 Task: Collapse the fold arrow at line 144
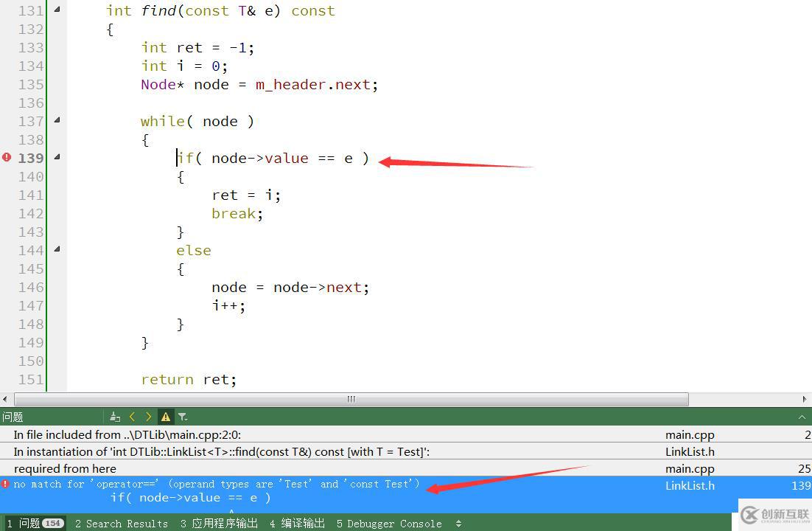pyautogui.click(x=57, y=249)
